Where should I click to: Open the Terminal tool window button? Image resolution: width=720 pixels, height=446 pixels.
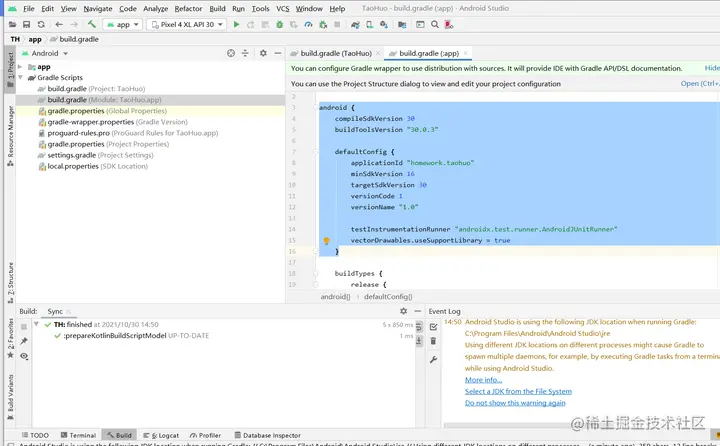[x=79, y=435]
